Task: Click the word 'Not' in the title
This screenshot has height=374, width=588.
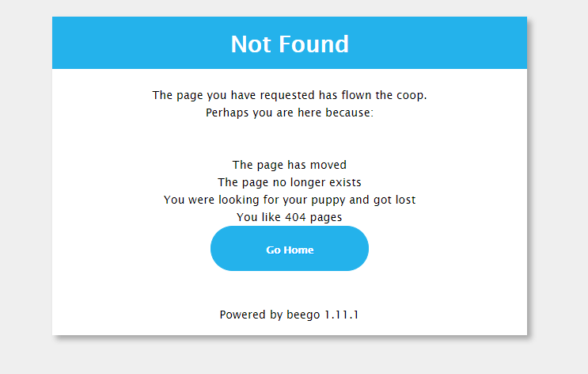Action: [x=251, y=44]
